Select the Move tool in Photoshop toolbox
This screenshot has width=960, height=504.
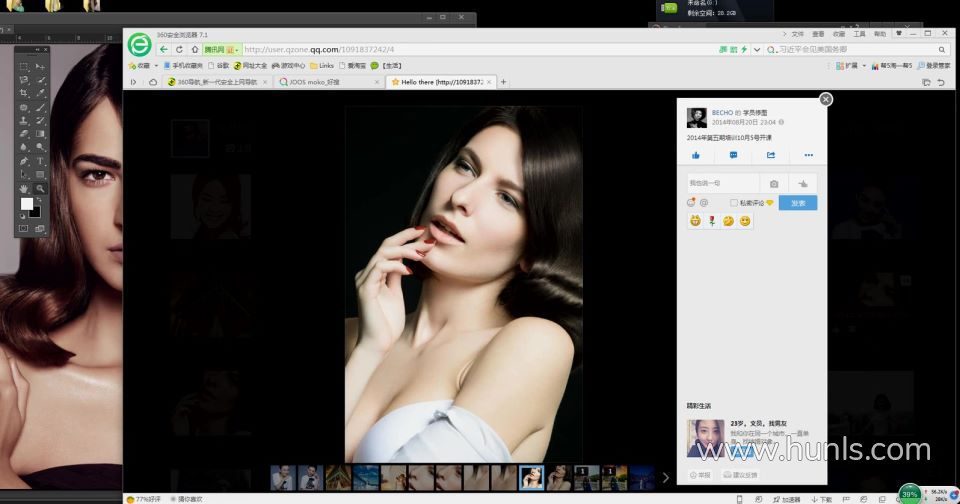point(40,66)
